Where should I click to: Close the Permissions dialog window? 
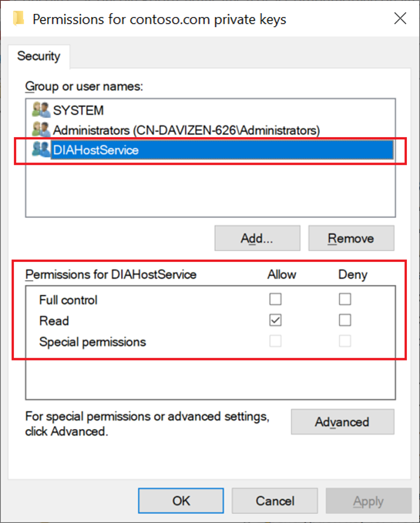click(x=400, y=18)
